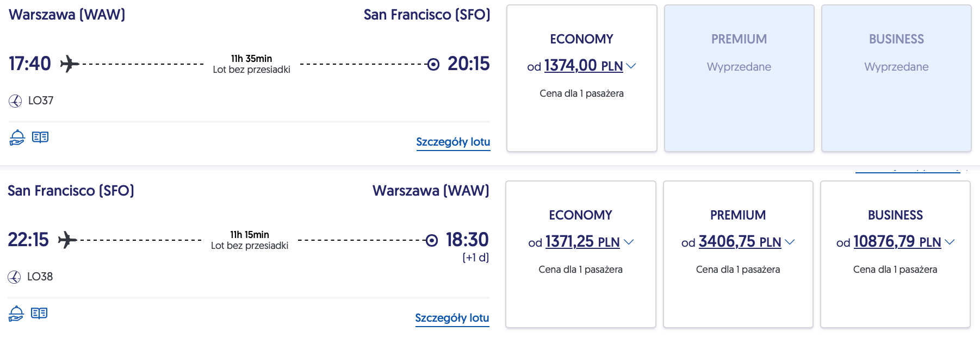Click the arrival marker beside 20:15
Screen dimensions: 980x338
433,64
